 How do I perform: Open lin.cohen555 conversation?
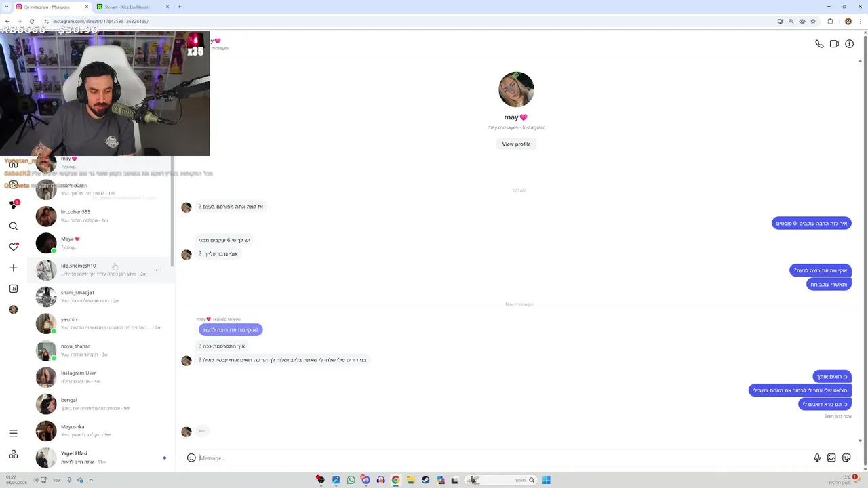100,216
